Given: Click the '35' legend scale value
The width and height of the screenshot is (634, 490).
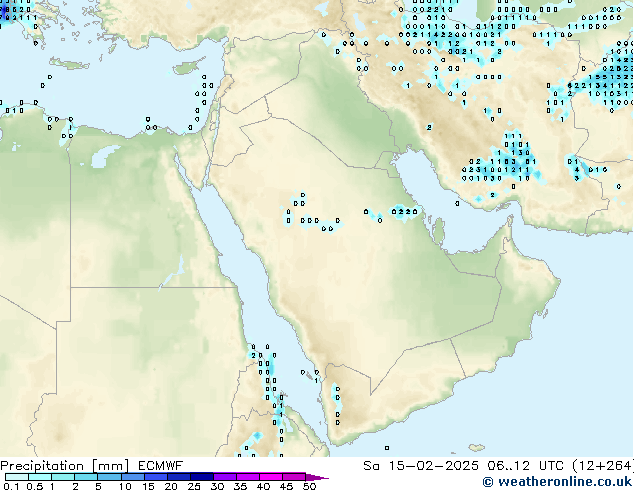Looking at the screenshot, I should pos(240,486).
